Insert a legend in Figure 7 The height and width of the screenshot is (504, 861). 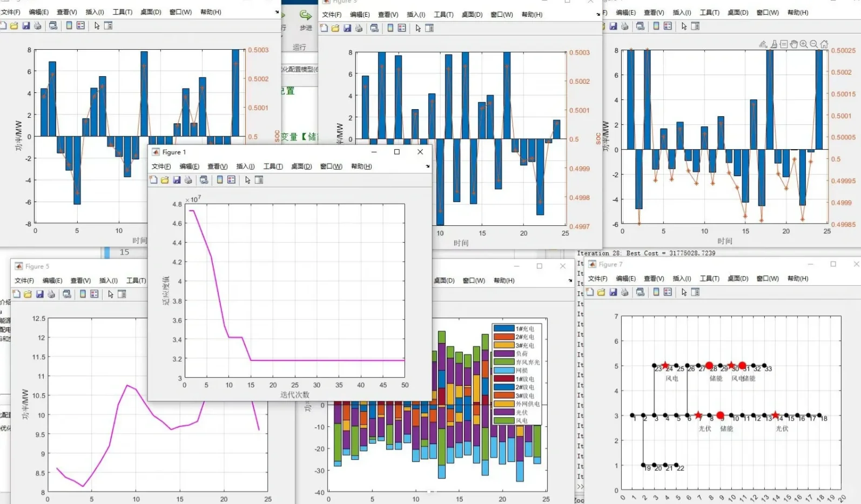[x=668, y=292]
